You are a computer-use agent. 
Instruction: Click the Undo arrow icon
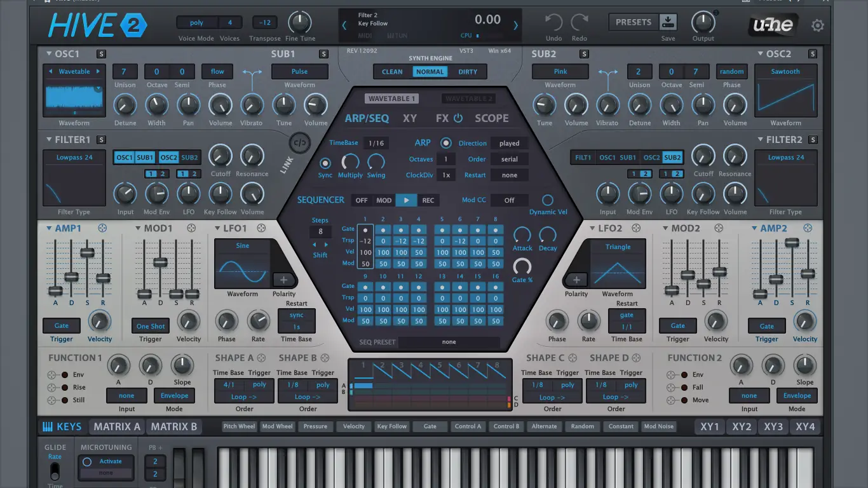553,23
